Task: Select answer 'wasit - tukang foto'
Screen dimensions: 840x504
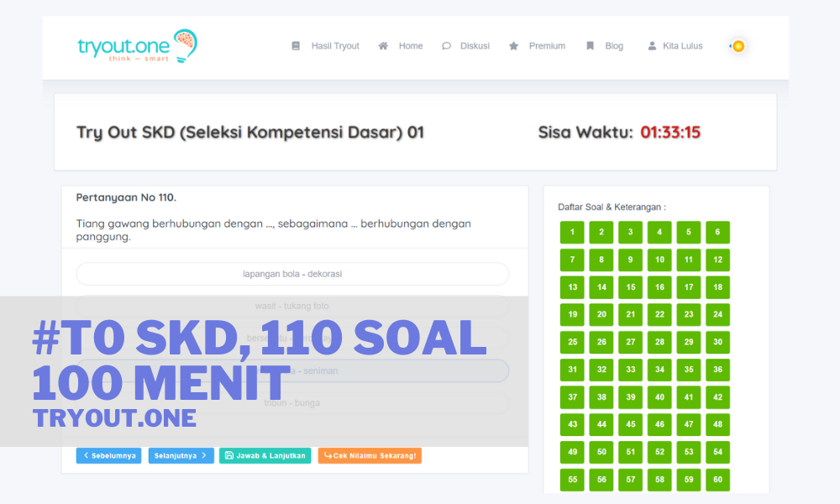Action: tap(292, 306)
